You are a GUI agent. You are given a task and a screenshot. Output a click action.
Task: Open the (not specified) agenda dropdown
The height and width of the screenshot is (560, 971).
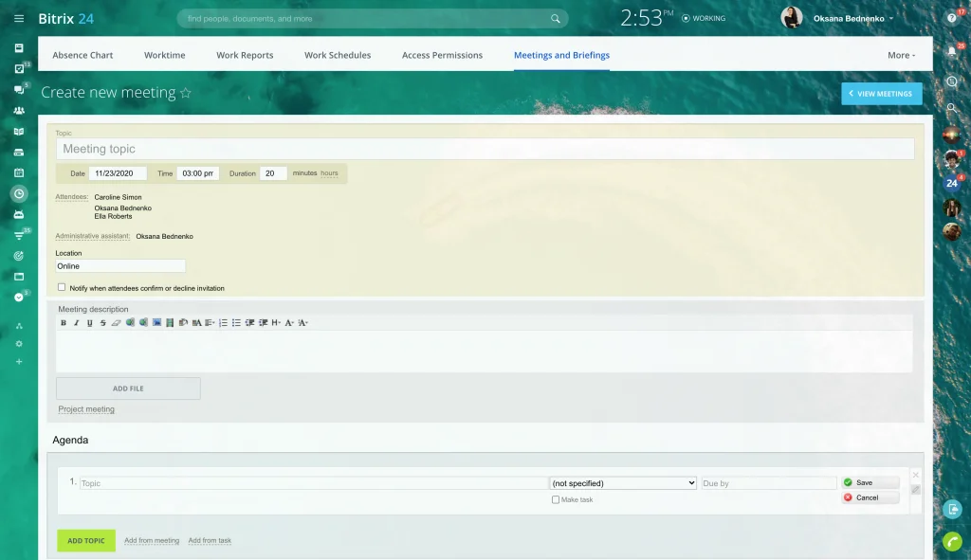(622, 482)
